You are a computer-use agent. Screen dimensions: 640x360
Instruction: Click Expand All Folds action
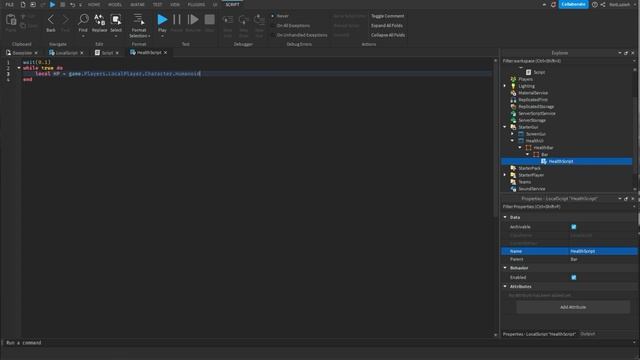(387, 26)
